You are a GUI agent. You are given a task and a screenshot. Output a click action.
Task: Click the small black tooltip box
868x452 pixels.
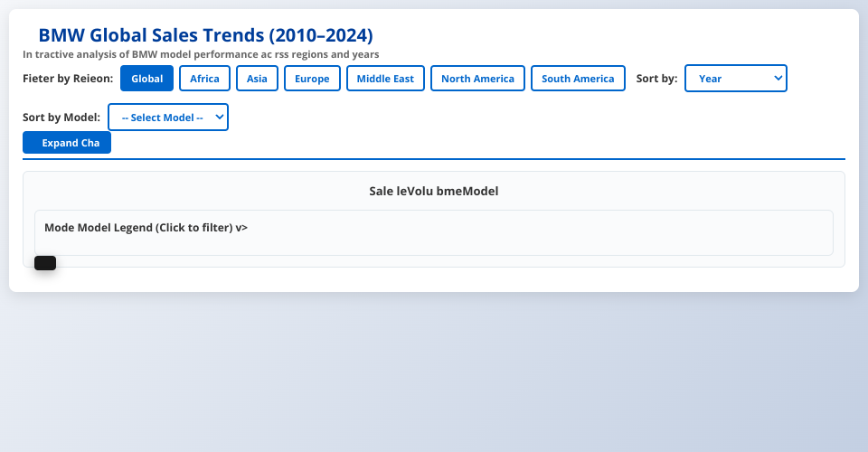[x=45, y=263]
